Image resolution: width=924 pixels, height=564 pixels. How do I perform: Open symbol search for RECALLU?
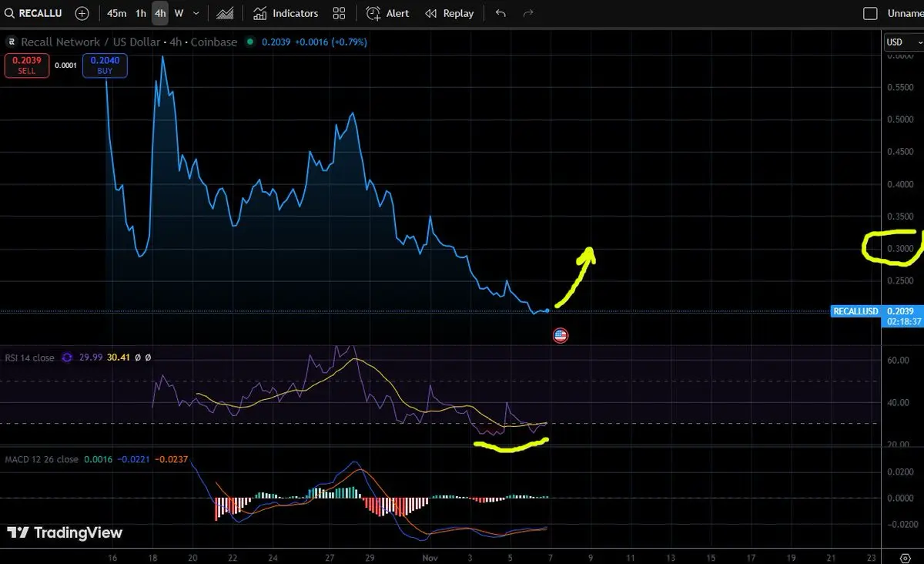point(35,13)
